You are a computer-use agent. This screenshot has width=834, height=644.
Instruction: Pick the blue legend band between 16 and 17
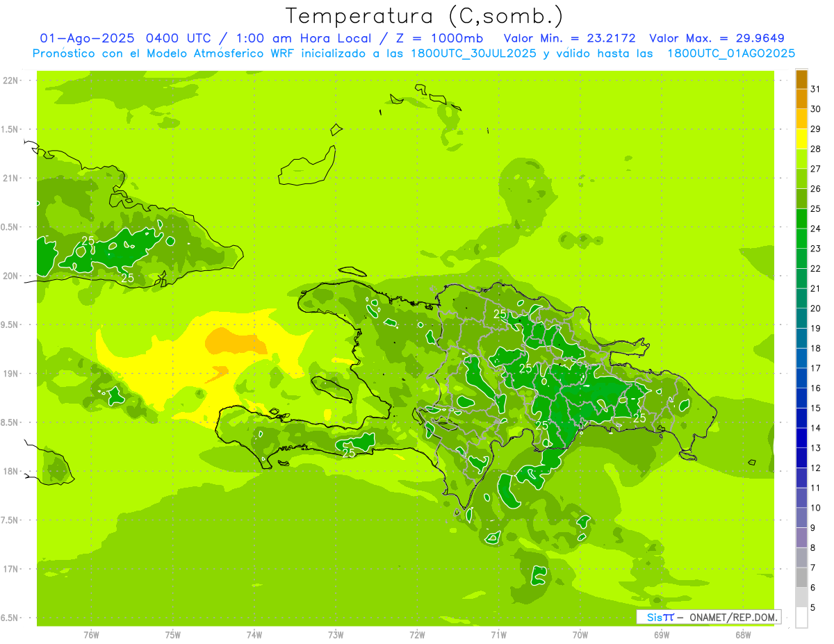click(x=801, y=378)
